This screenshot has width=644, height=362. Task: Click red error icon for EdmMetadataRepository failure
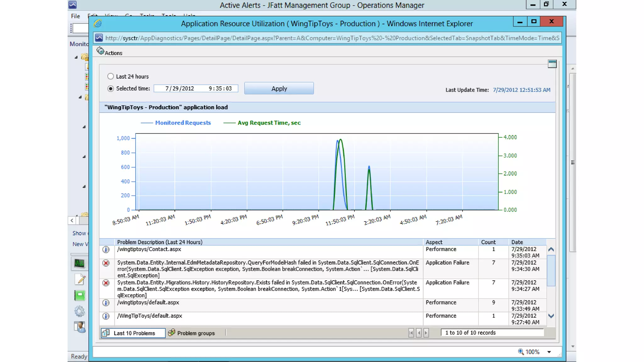coord(106,263)
